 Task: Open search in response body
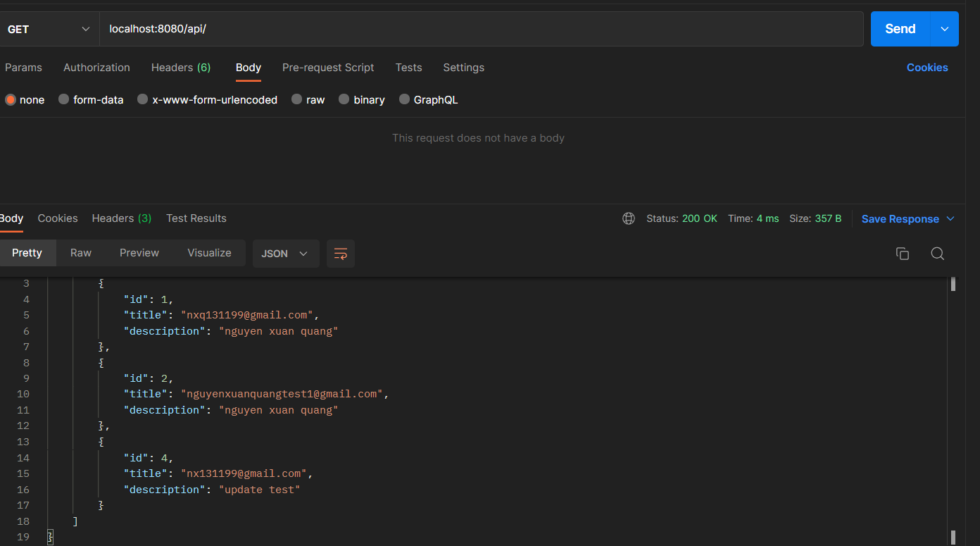point(937,254)
